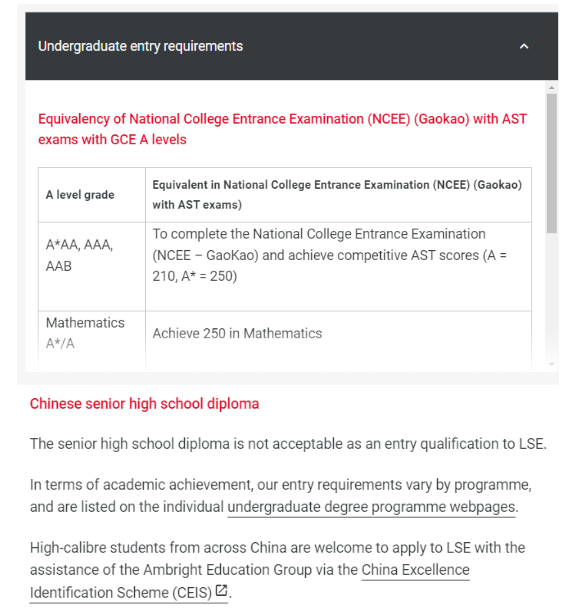Click the scrollbar up arrow in requirements panel
This screenshot has height=613, width=586.
[x=552, y=88]
